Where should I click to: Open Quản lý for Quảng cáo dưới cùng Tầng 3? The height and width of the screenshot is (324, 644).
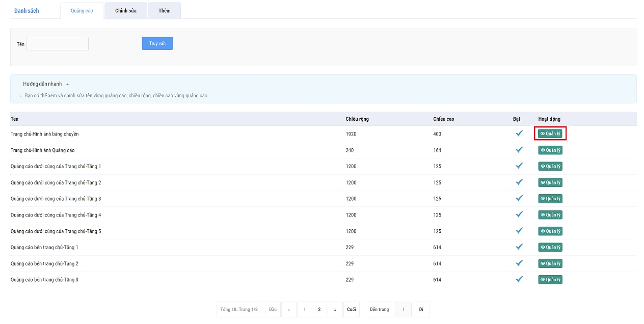point(550,199)
